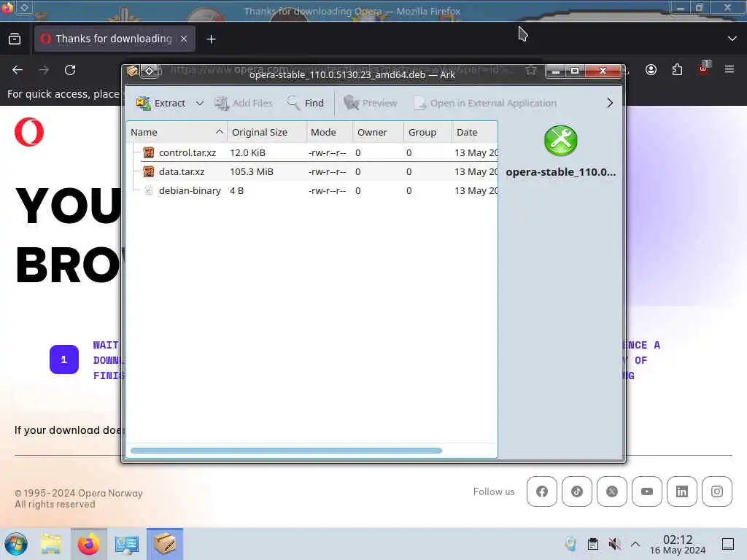
Task: Sort by the Name column header
Action: click(177, 133)
